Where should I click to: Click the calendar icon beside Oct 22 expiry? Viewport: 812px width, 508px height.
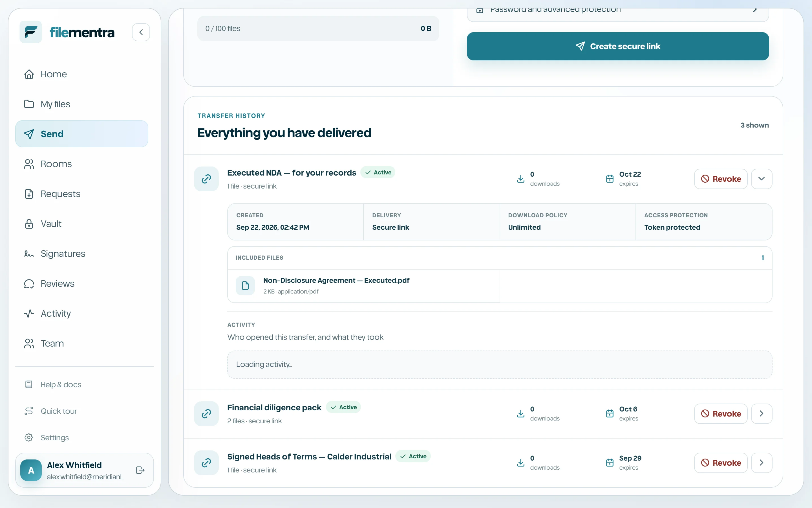point(610,179)
